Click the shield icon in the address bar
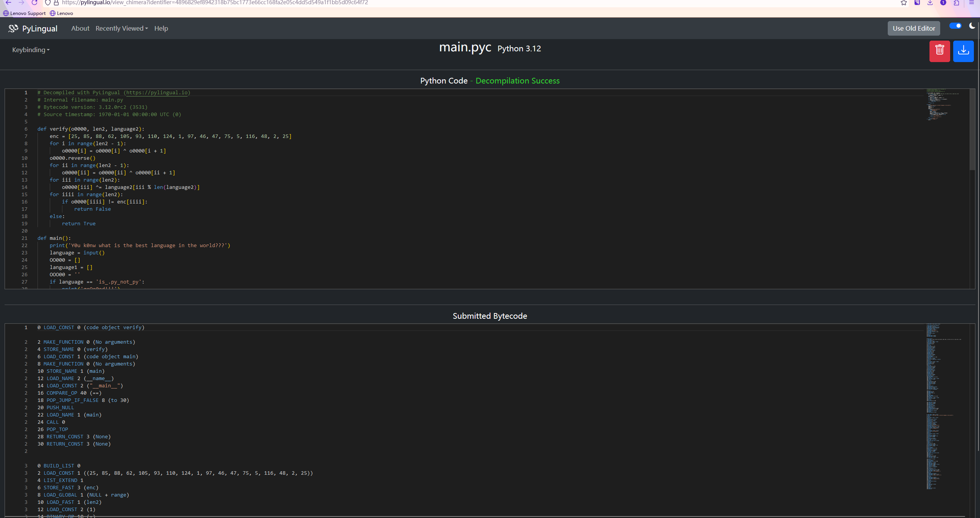The height and width of the screenshot is (518, 980). pos(48,3)
